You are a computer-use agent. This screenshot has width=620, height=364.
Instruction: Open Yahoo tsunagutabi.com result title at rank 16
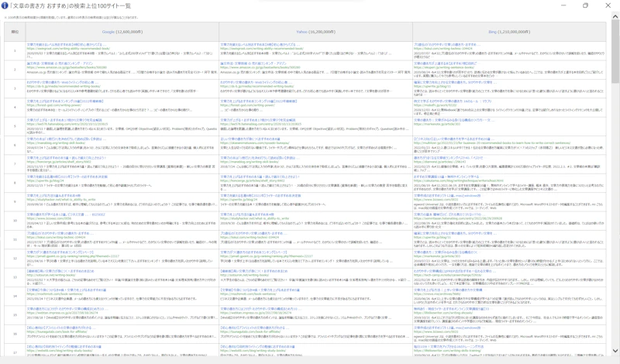coord(255,328)
